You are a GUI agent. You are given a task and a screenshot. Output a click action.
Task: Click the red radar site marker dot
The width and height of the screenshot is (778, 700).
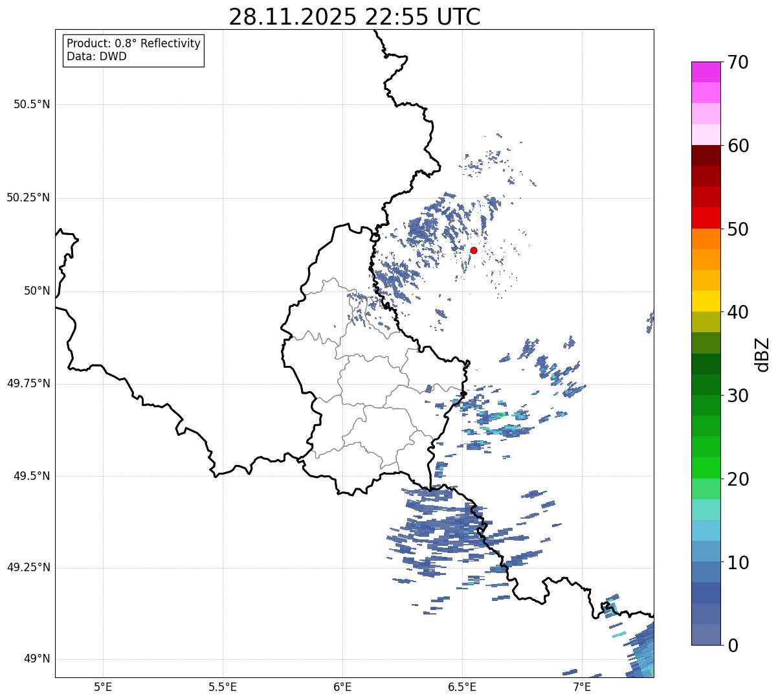pyautogui.click(x=474, y=250)
